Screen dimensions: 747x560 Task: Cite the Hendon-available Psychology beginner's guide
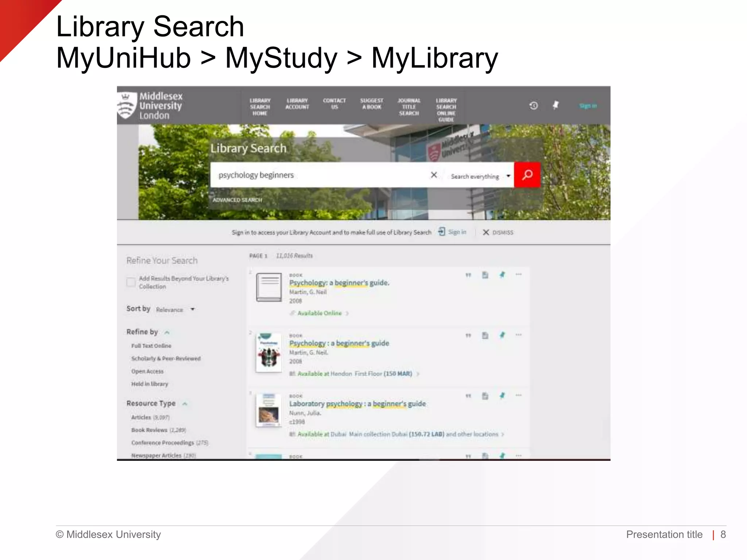pos(468,335)
